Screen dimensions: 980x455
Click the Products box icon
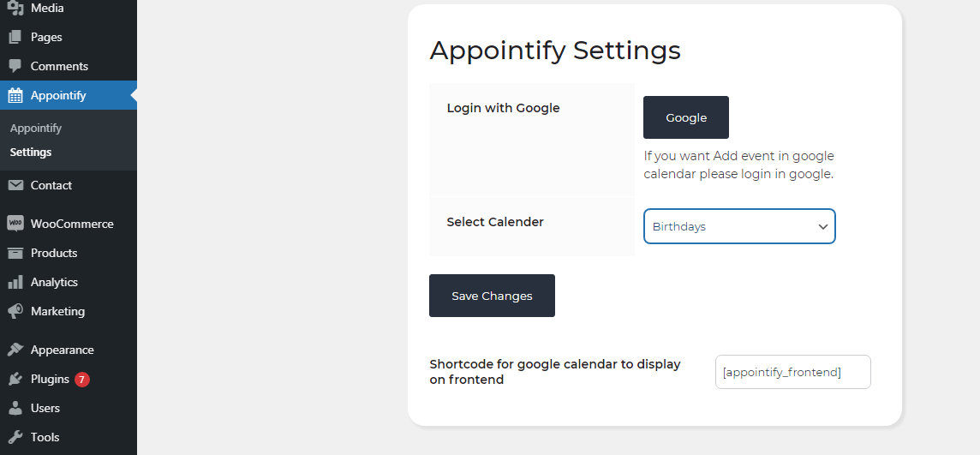[x=15, y=253]
